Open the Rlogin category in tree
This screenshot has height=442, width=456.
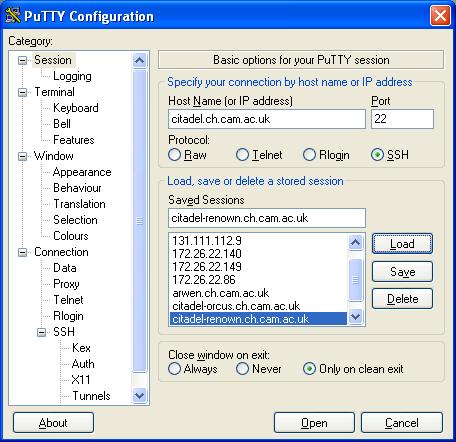[68, 316]
